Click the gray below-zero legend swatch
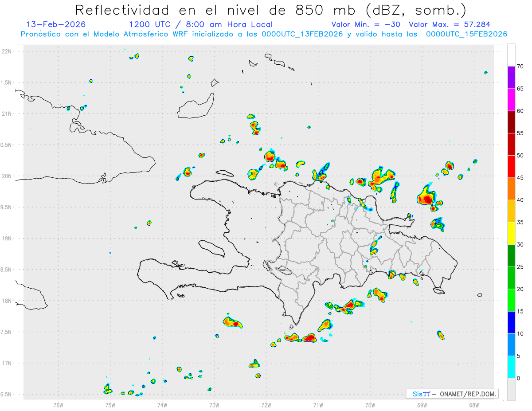This screenshot has height=411, width=532. (x=511, y=389)
